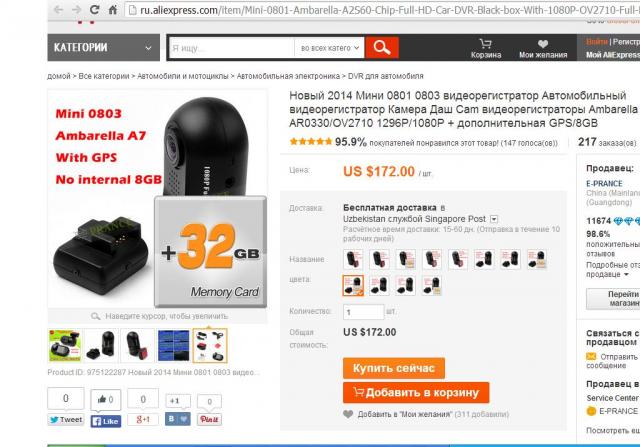Click Купить сейчас button
640x447 pixels.
(x=393, y=368)
